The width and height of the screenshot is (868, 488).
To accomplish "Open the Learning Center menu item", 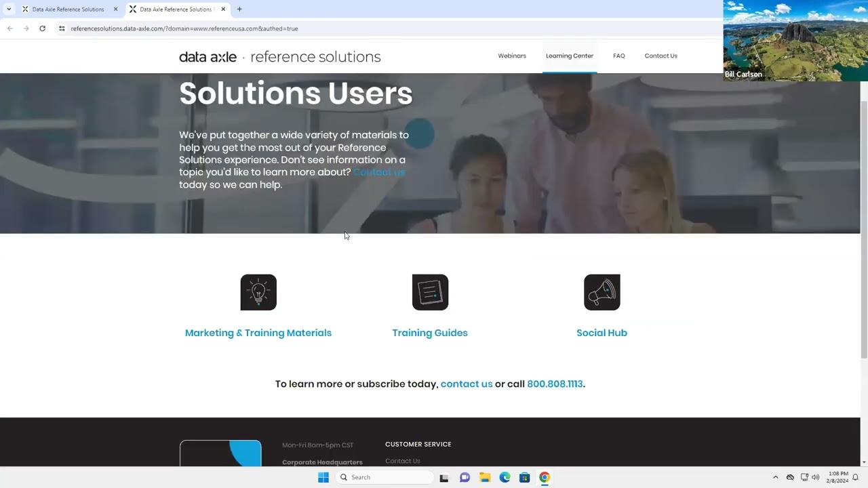I will (570, 56).
